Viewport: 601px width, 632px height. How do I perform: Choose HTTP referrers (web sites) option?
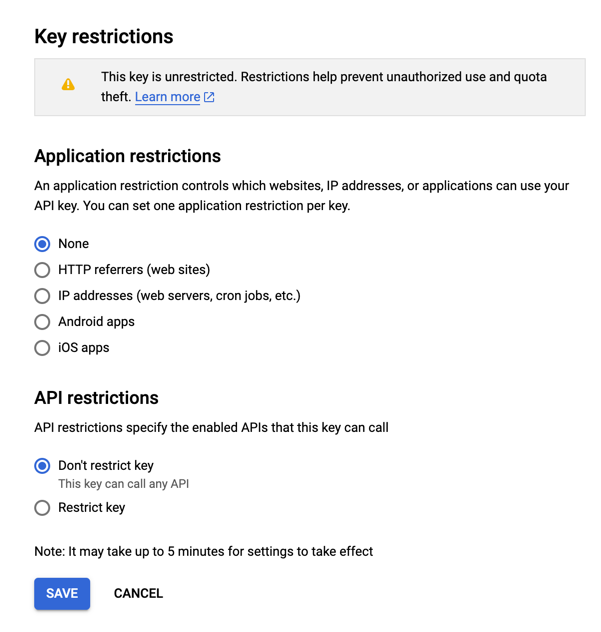coord(42,270)
